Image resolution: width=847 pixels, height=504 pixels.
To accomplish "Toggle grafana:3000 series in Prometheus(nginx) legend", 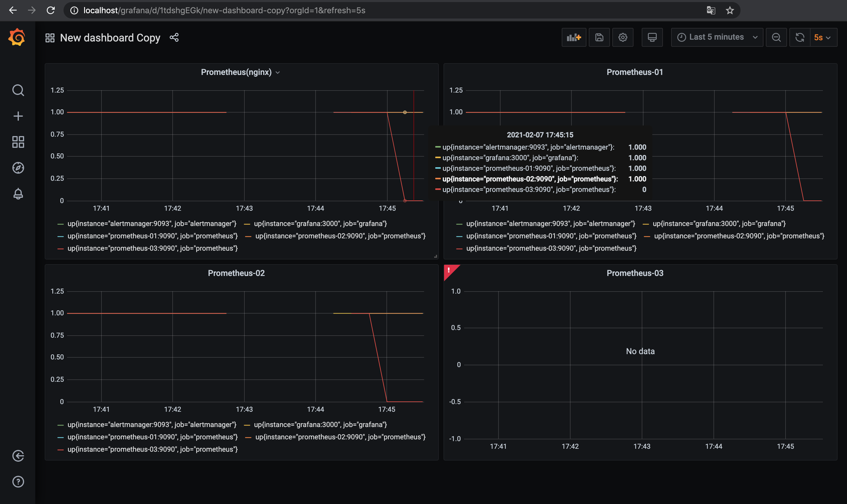I will click(321, 223).
